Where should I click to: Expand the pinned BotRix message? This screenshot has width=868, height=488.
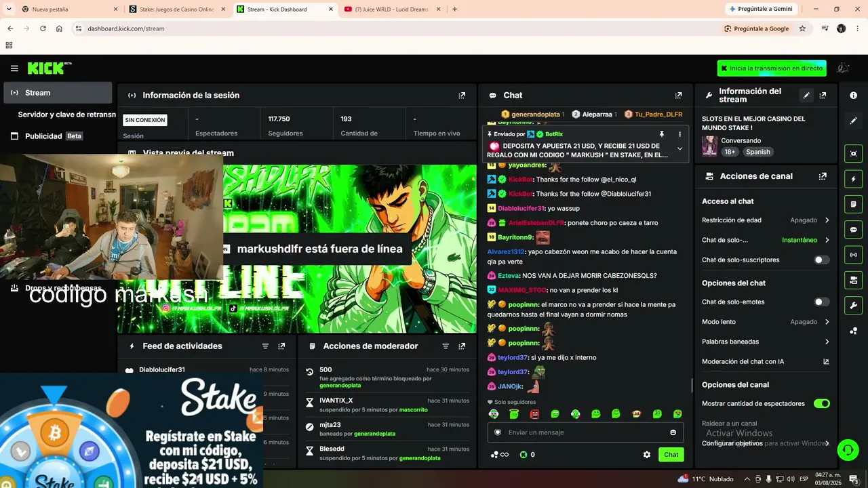679,149
